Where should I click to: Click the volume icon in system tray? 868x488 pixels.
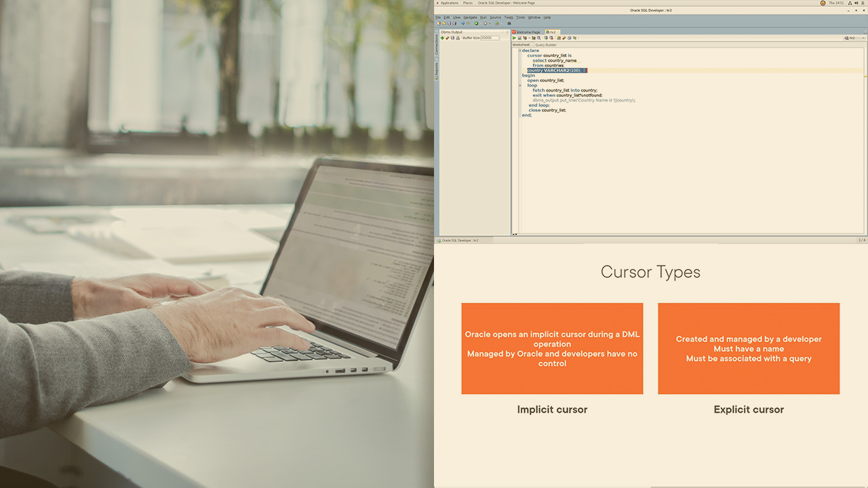(x=856, y=3)
